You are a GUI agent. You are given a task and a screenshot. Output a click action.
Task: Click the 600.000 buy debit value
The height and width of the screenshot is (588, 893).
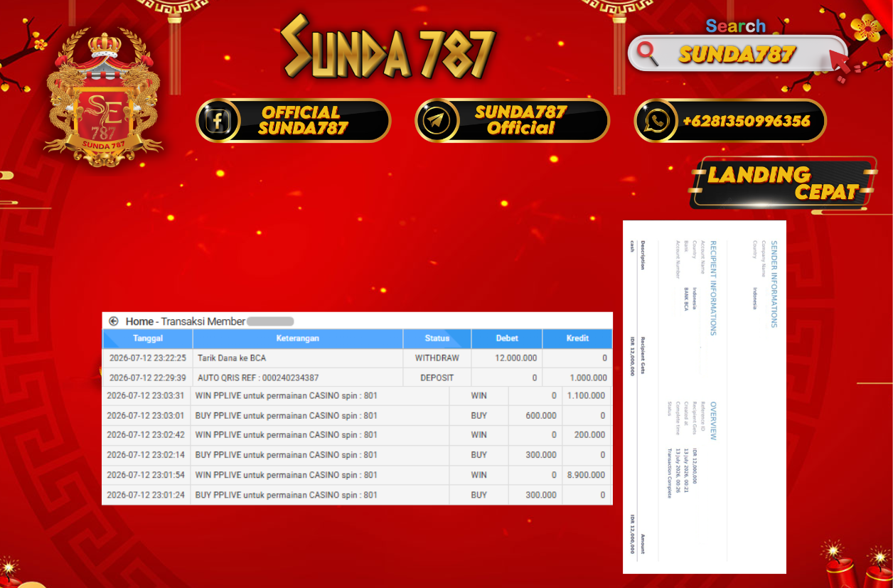pyautogui.click(x=541, y=415)
